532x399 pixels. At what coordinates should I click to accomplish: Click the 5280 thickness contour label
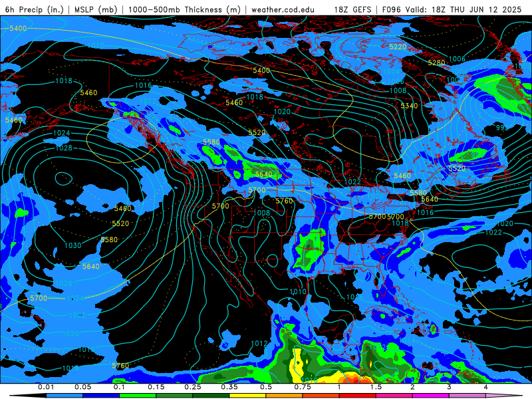click(436, 63)
